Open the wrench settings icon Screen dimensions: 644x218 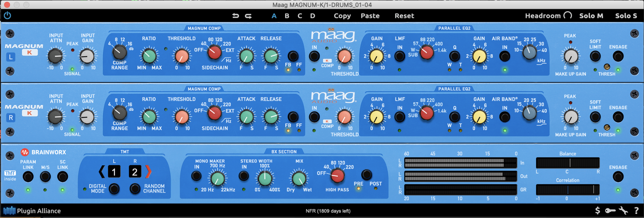tap(623, 211)
